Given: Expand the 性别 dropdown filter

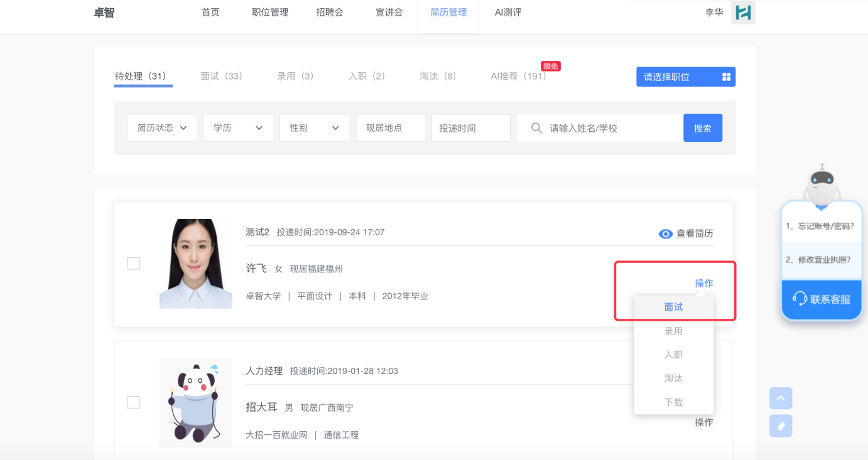Looking at the screenshot, I should tap(314, 128).
